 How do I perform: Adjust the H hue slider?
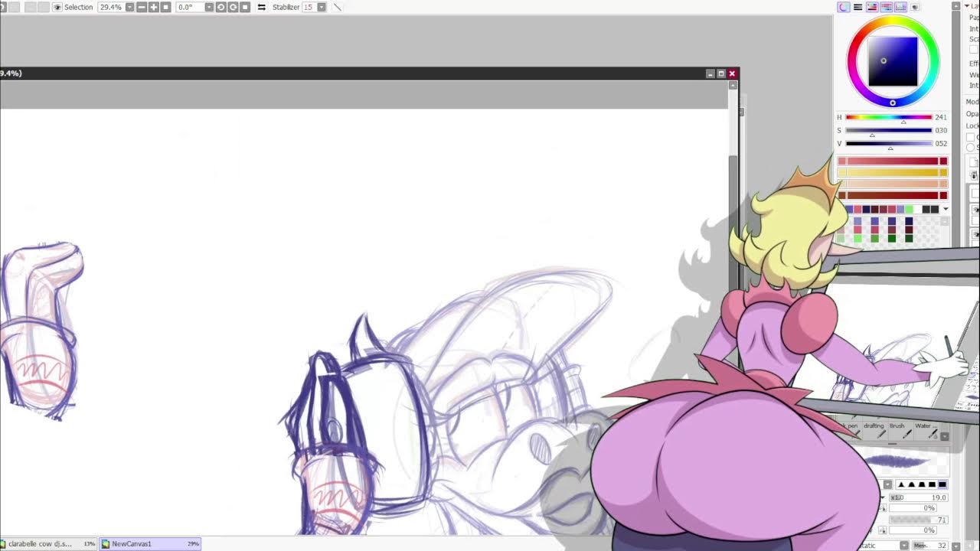pos(889,117)
